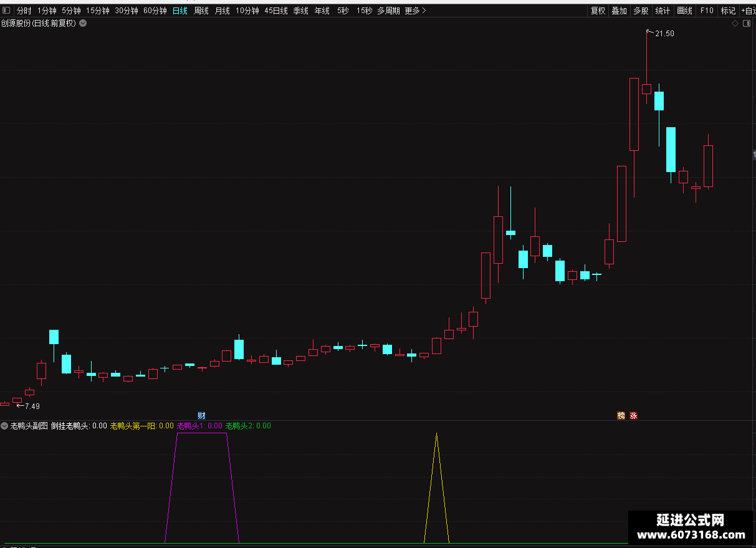Toggle the right side panel icon

pos(746,24)
